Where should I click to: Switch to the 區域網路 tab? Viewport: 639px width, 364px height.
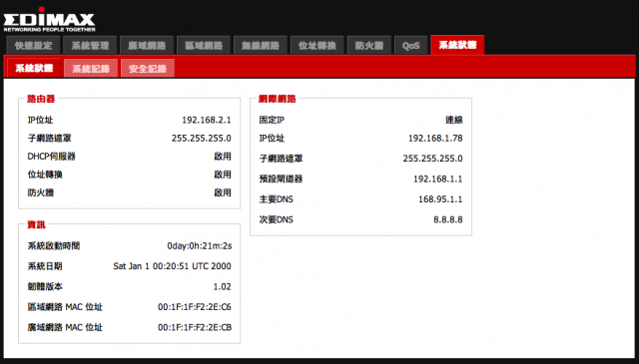pos(204,45)
